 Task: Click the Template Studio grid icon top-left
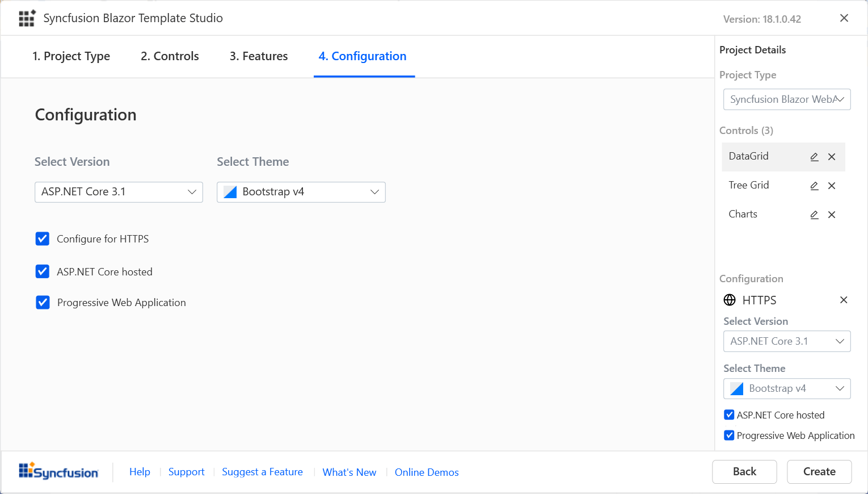pos(27,18)
